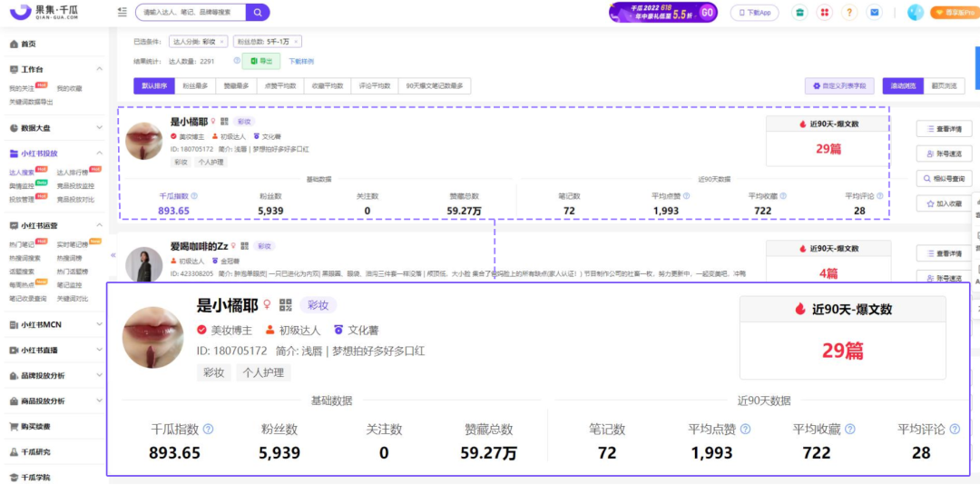
Task: Open 我的收藏 in the sidebar
Action: [x=69, y=89]
